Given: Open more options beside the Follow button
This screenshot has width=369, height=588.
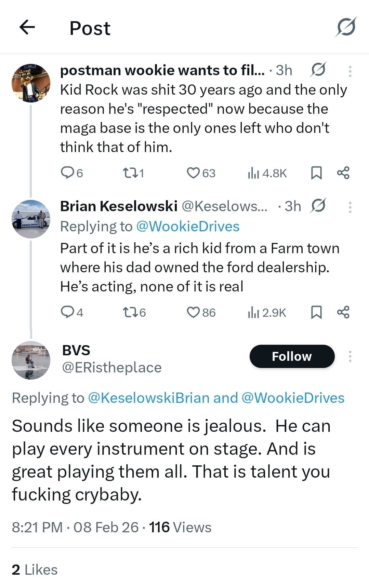Looking at the screenshot, I should (x=350, y=356).
